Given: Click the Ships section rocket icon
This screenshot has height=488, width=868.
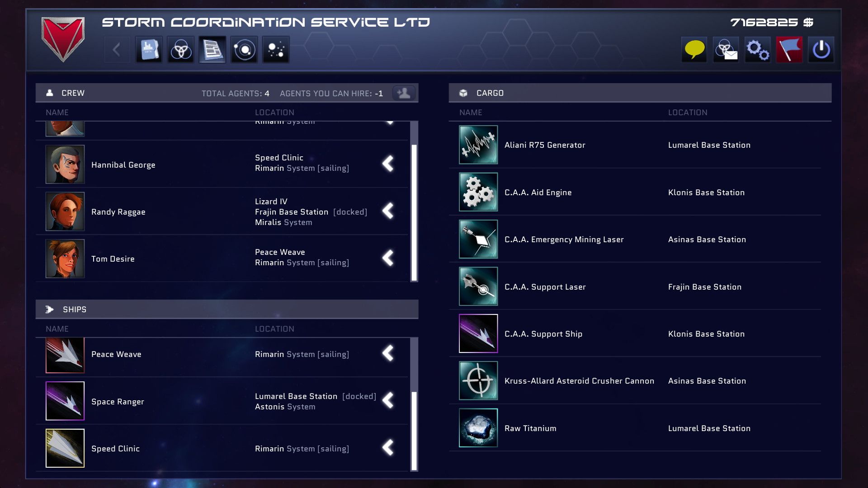Looking at the screenshot, I should 50,309.
